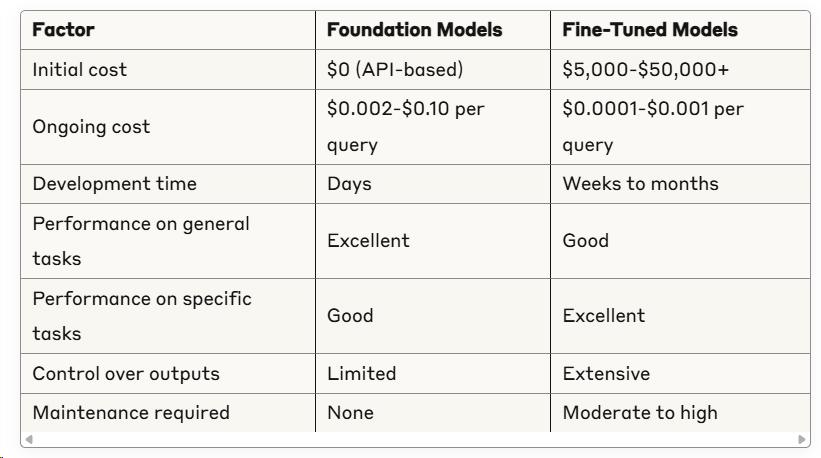Select the Factor column header
The image size is (821, 458).
click(x=63, y=30)
